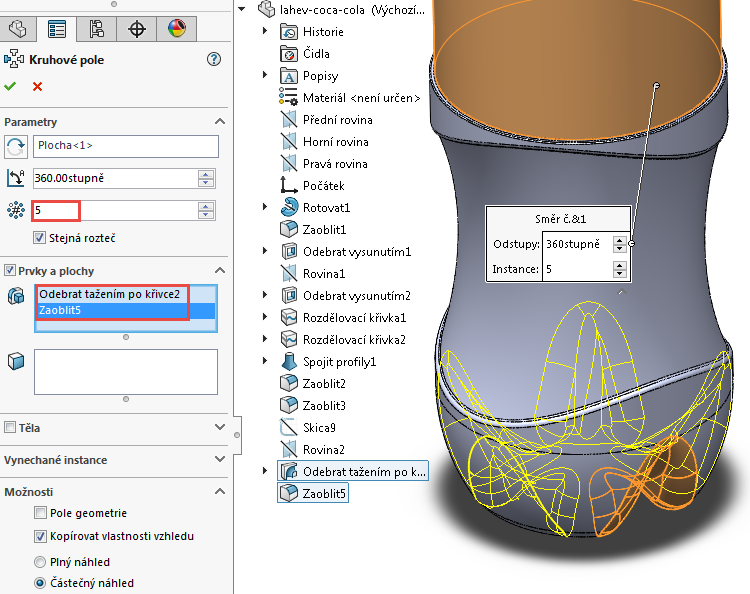This screenshot has height=594, width=750.
Task: Confirm the pattern with the green checkmark
Action: 10,87
